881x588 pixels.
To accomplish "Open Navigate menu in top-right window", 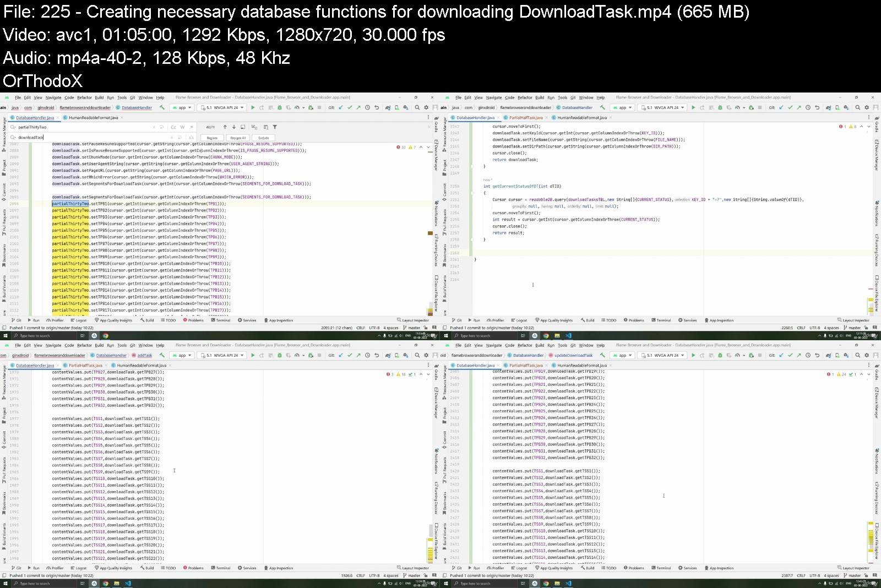I will click(494, 97).
